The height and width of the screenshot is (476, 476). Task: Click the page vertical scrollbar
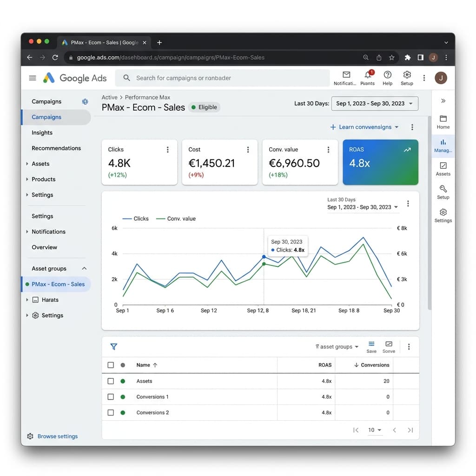[x=430, y=212]
